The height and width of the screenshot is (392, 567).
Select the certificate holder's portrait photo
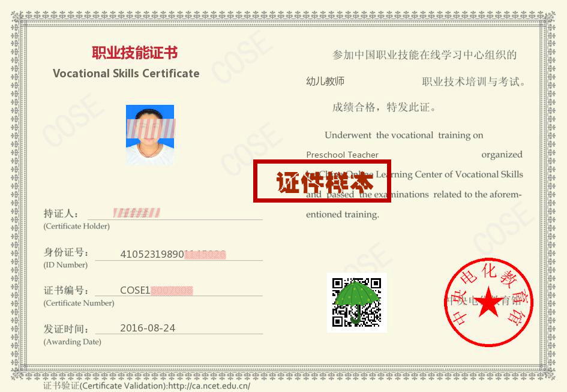(150, 135)
